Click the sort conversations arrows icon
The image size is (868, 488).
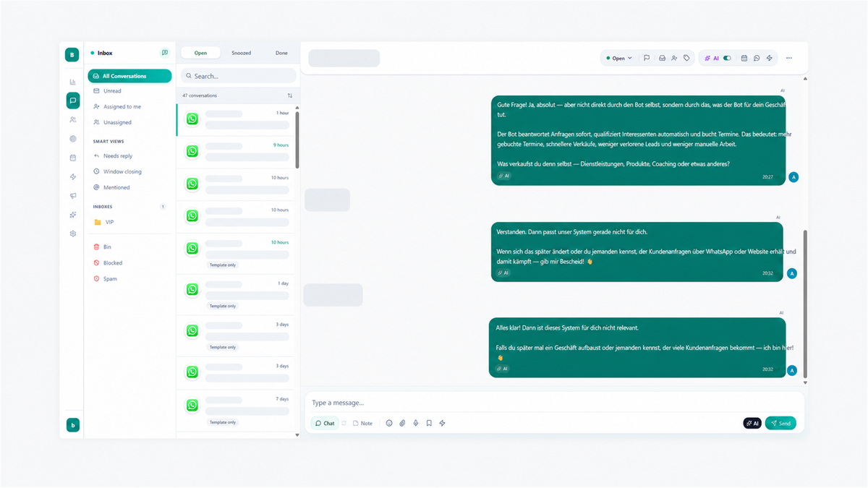[290, 95]
